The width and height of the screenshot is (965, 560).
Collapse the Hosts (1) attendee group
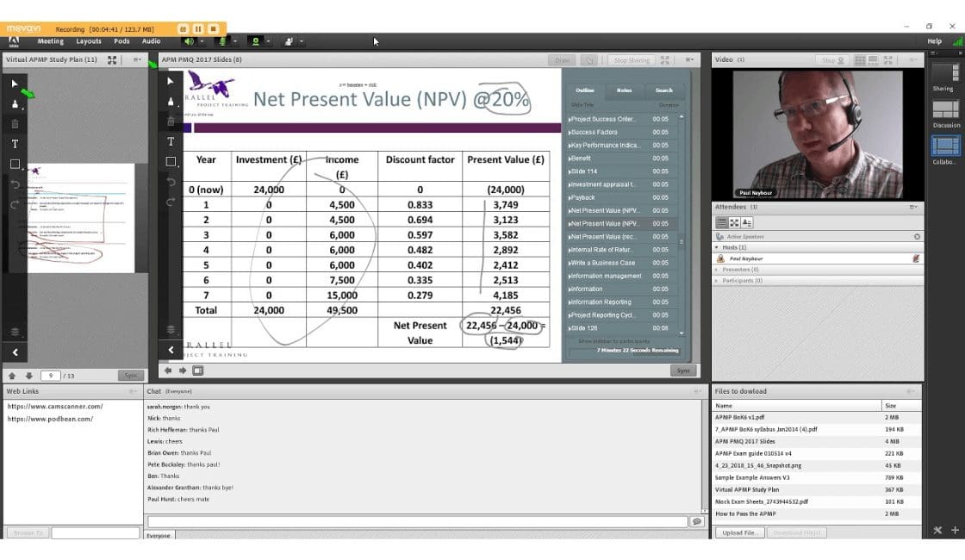[719, 247]
